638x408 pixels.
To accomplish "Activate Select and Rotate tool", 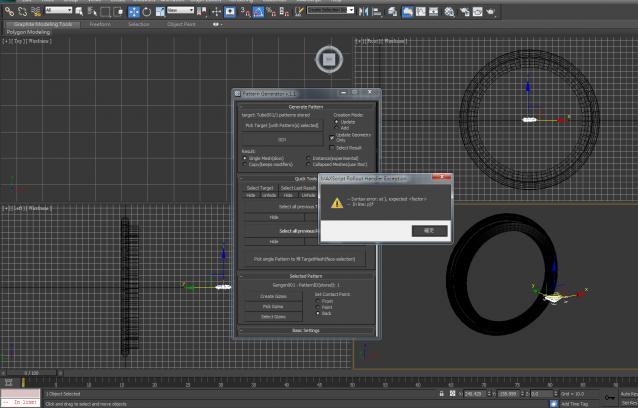I will click(x=146, y=12).
